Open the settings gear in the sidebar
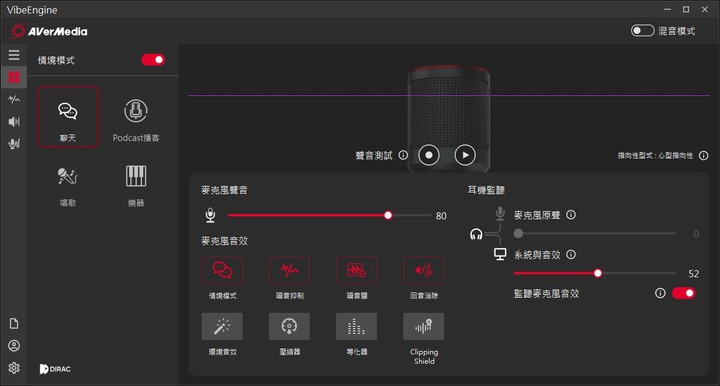Image resolution: width=720 pixels, height=386 pixels. tap(14, 368)
